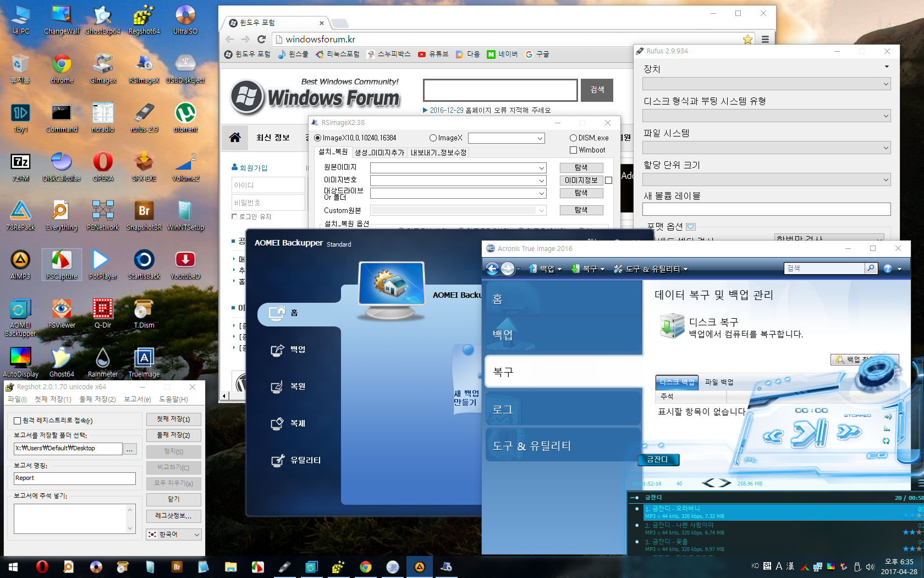Expand 이미지번호 combo box
This screenshot has height=578, width=924.
pos(541,181)
